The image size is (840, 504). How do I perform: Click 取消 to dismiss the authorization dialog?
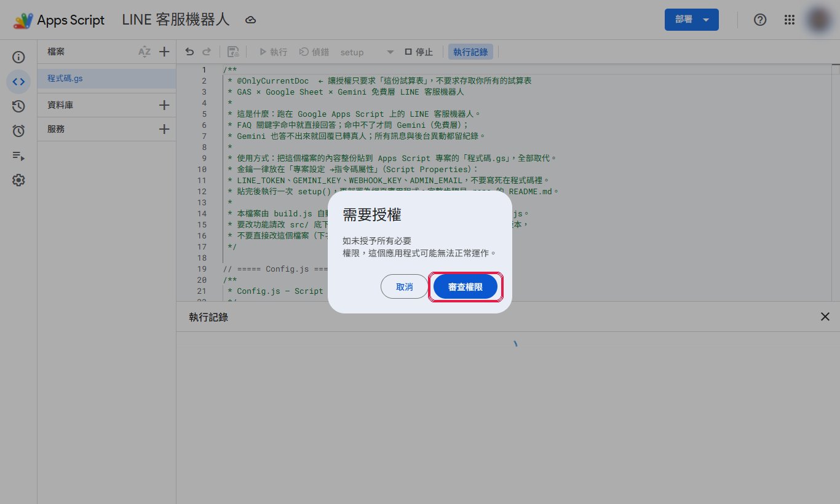pos(404,287)
